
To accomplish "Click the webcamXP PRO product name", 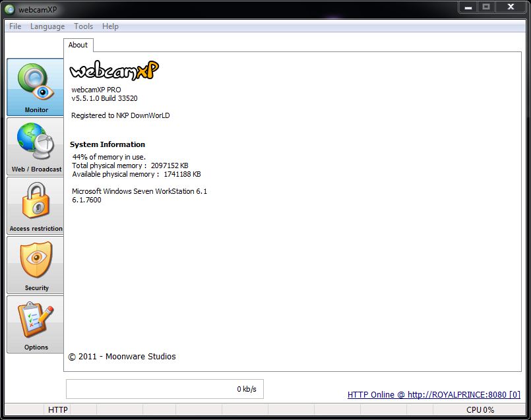I will coord(96,90).
